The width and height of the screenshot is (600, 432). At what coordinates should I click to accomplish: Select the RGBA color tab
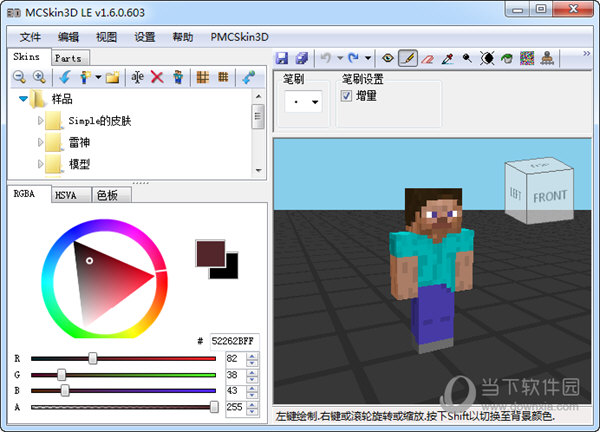[x=29, y=194]
